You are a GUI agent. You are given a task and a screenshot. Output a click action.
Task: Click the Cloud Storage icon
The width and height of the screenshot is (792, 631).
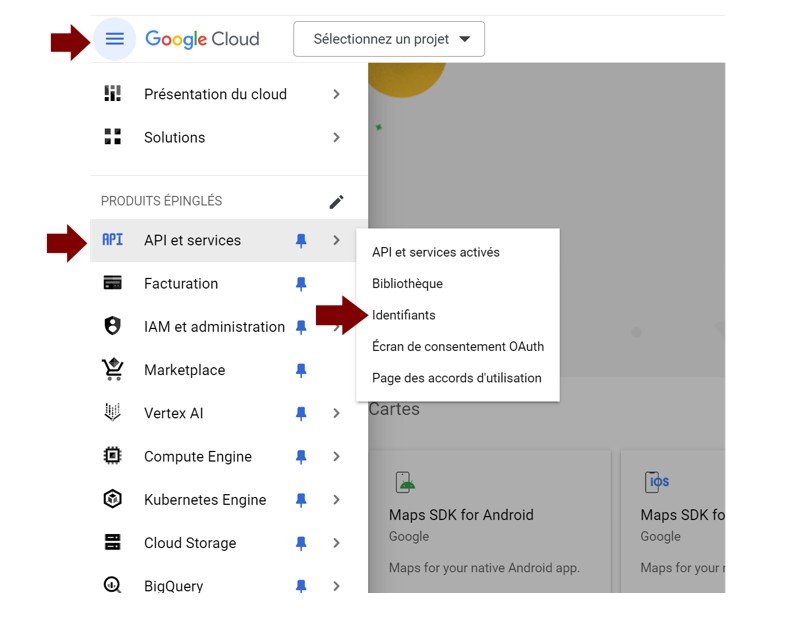coord(112,542)
